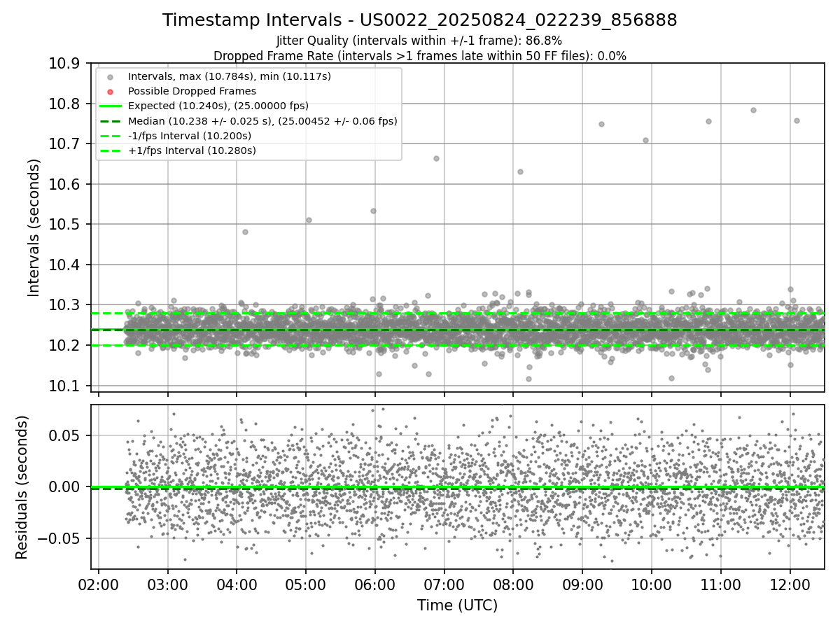
Task: Click the 06:00 time tick label
Action: pyautogui.click(x=375, y=584)
